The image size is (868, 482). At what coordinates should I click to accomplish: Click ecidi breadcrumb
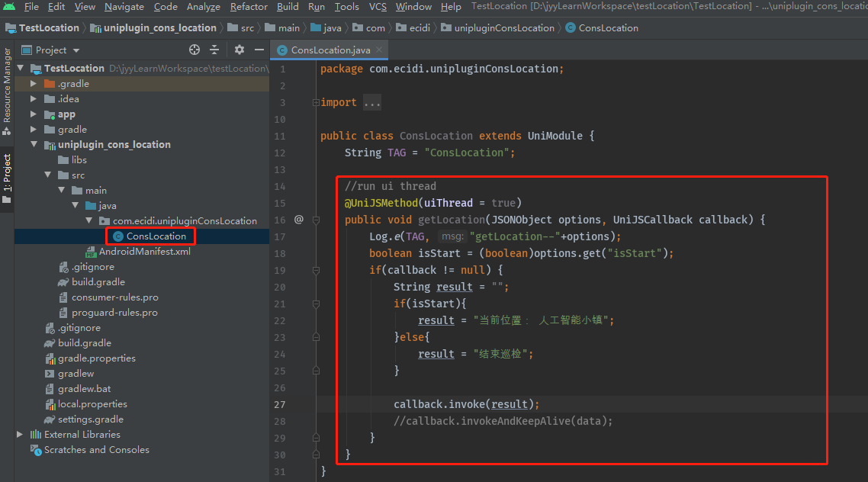(x=413, y=28)
